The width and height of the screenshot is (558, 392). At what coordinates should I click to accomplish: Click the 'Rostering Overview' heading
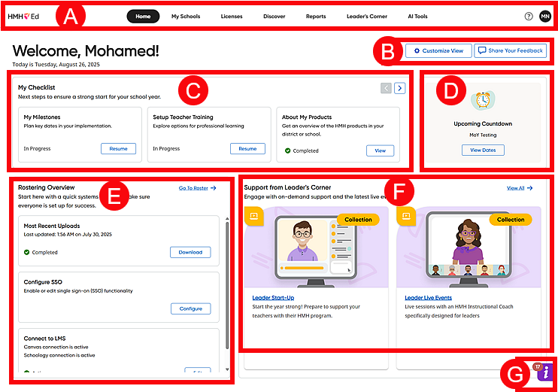click(47, 187)
